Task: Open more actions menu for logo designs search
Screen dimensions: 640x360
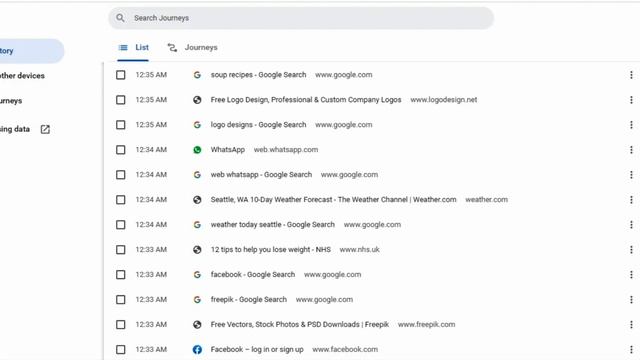Action: coord(631,125)
